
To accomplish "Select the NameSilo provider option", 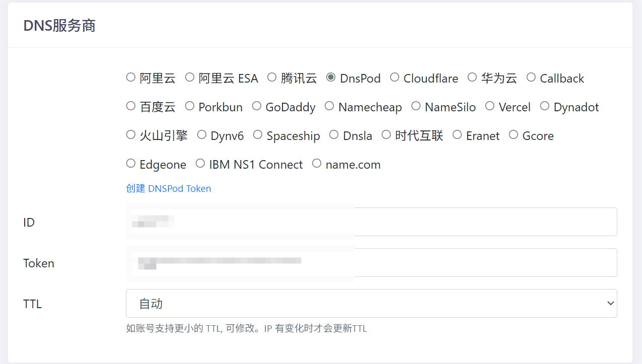I will click(416, 106).
